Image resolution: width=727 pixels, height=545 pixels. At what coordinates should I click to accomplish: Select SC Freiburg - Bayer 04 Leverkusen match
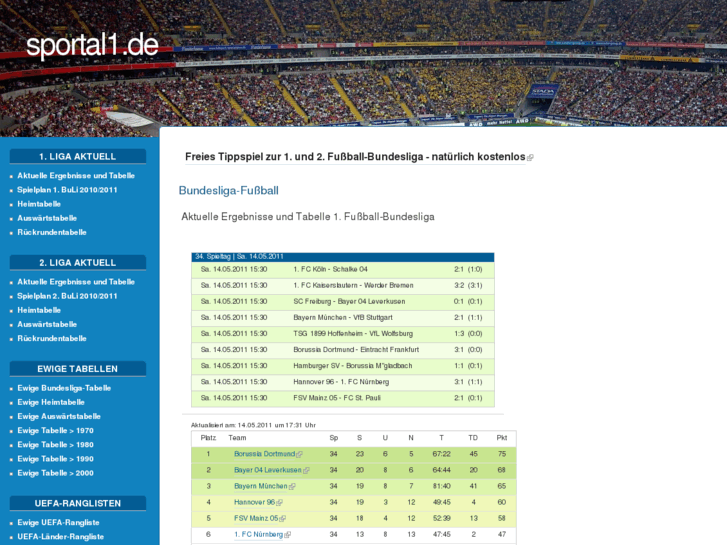point(343,301)
